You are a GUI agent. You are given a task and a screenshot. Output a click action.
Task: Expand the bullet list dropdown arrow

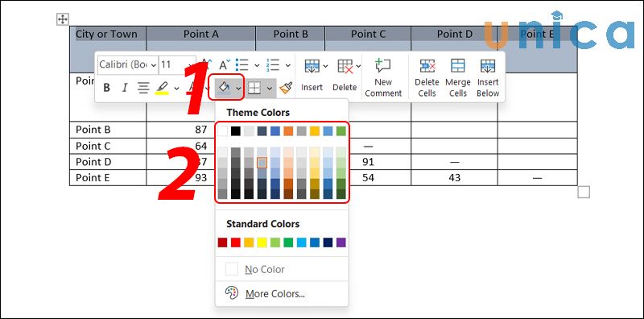coord(257,65)
